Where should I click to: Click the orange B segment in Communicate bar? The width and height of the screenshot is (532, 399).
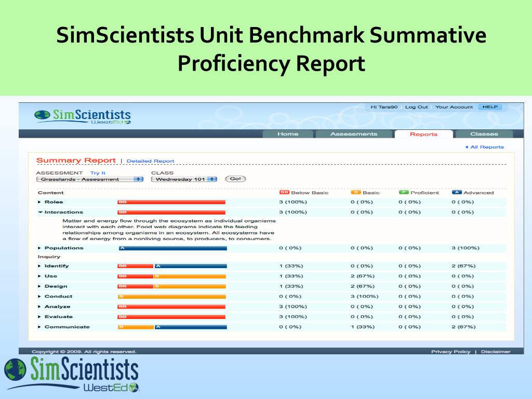(x=136, y=327)
